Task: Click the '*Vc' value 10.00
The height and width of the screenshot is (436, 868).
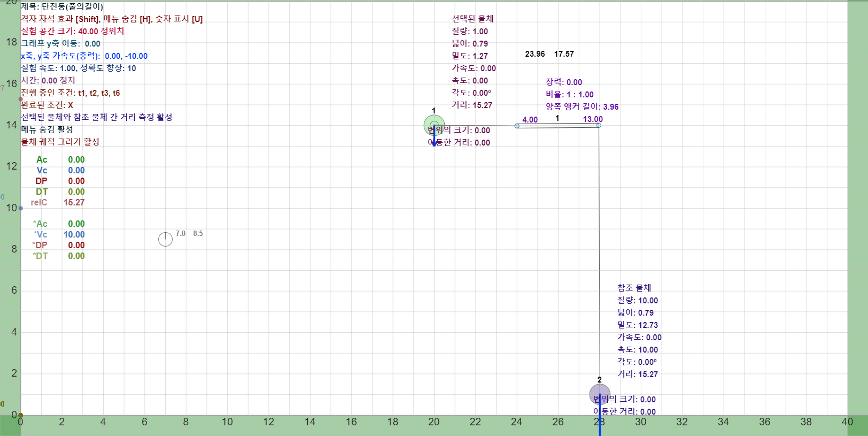Action: tap(74, 234)
